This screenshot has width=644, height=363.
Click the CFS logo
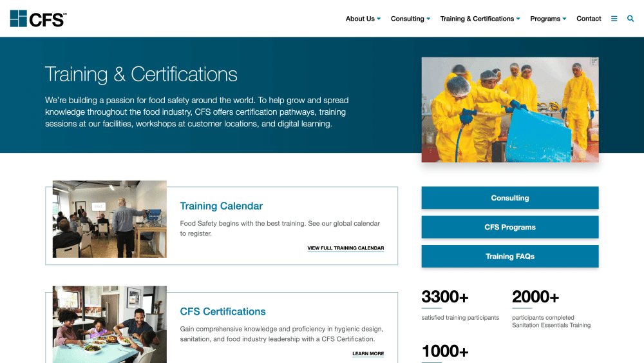[38, 19]
